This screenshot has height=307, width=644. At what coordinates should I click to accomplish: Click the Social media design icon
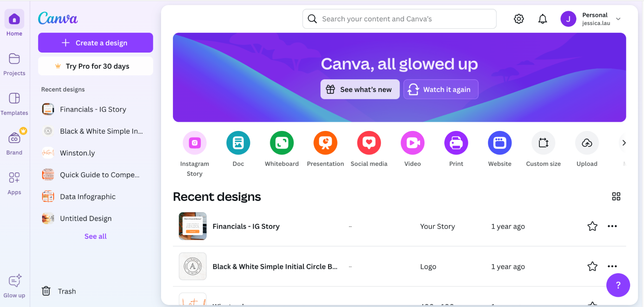coord(369,143)
